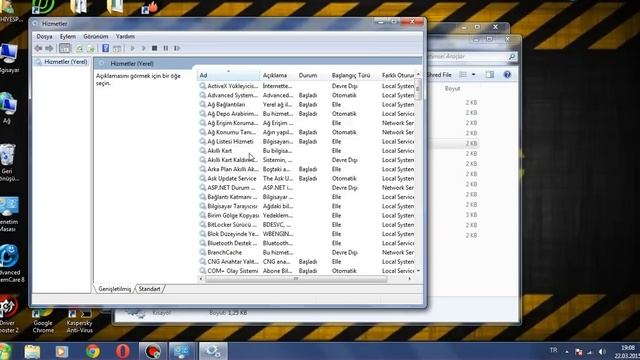The width and height of the screenshot is (640, 360).
Task: Show hidden tray icons arrow
Action: pyautogui.click(x=567, y=351)
